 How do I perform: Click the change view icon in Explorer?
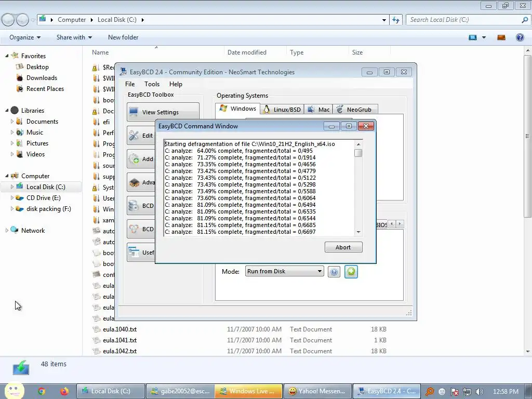[x=473, y=37]
